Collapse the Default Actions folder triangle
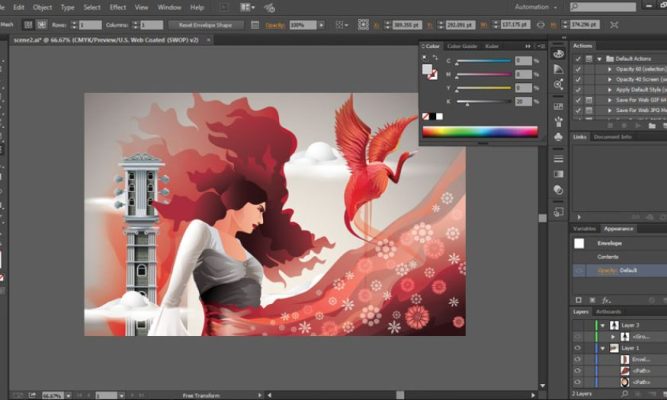667x400 pixels. pos(599,59)
